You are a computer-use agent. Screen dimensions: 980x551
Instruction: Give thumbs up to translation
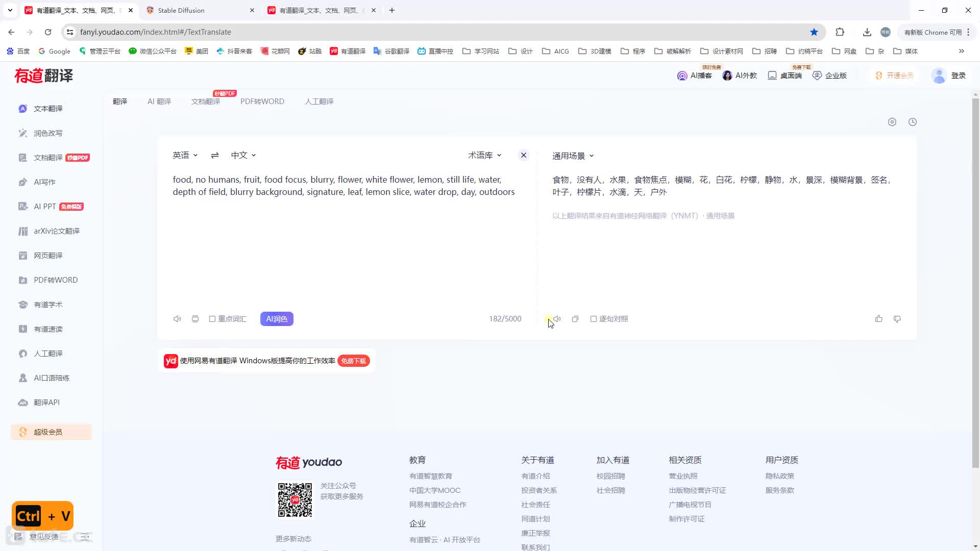click(878, 319)
